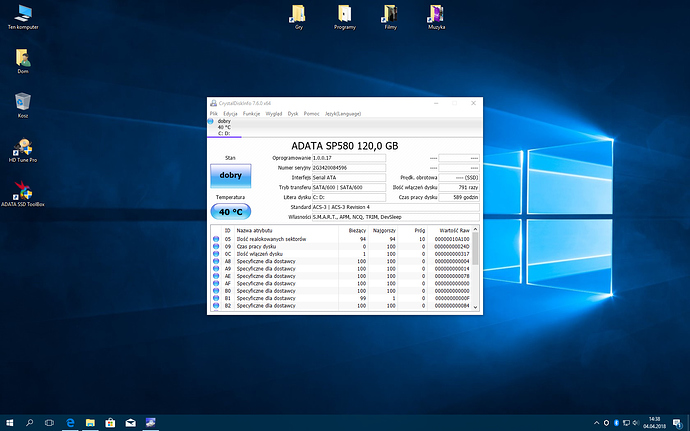The width and height of the screenshot is (690, 431).
Task: Select the disk status orb above the drive tab
Action: click(211, 121)
